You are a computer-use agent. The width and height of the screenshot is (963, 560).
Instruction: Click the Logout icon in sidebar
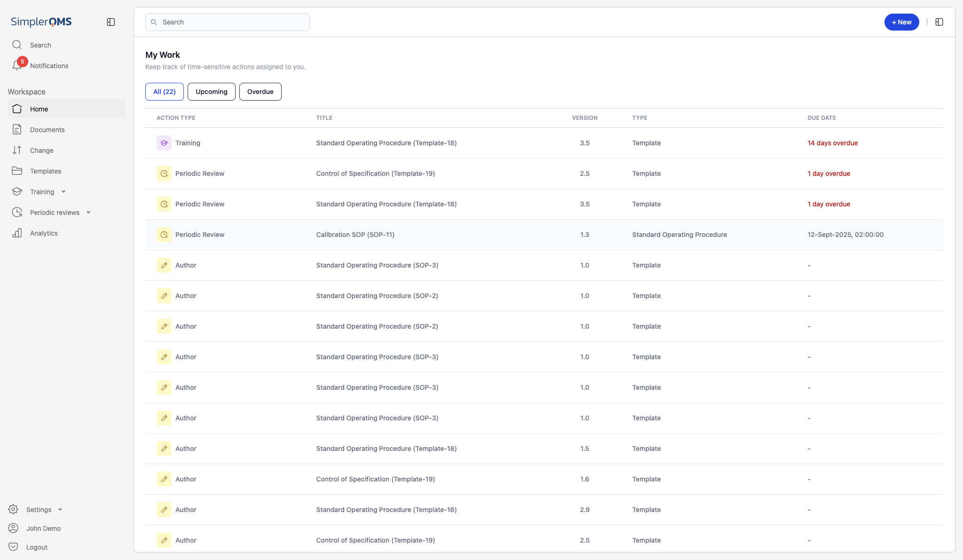13,547
